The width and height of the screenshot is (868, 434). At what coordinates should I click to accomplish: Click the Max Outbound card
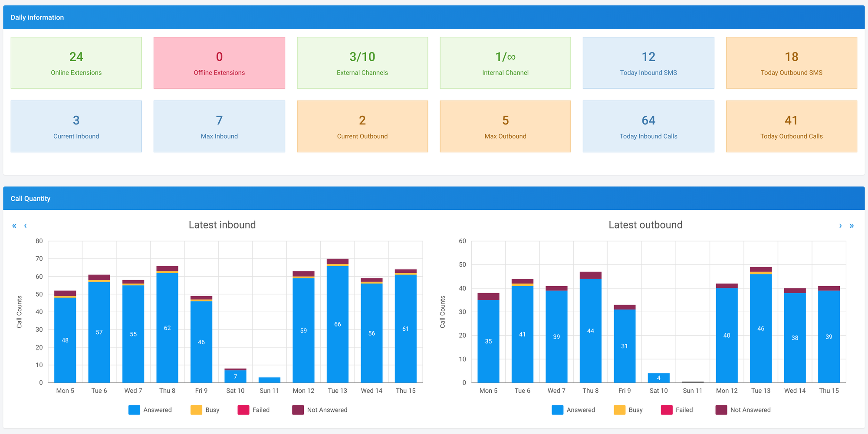pos(505,127)
